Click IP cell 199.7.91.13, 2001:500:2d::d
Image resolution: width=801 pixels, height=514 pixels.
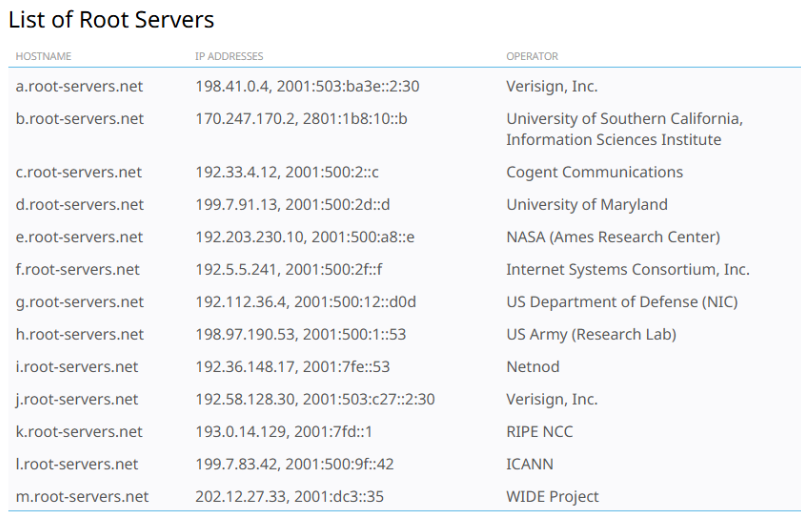293,204
